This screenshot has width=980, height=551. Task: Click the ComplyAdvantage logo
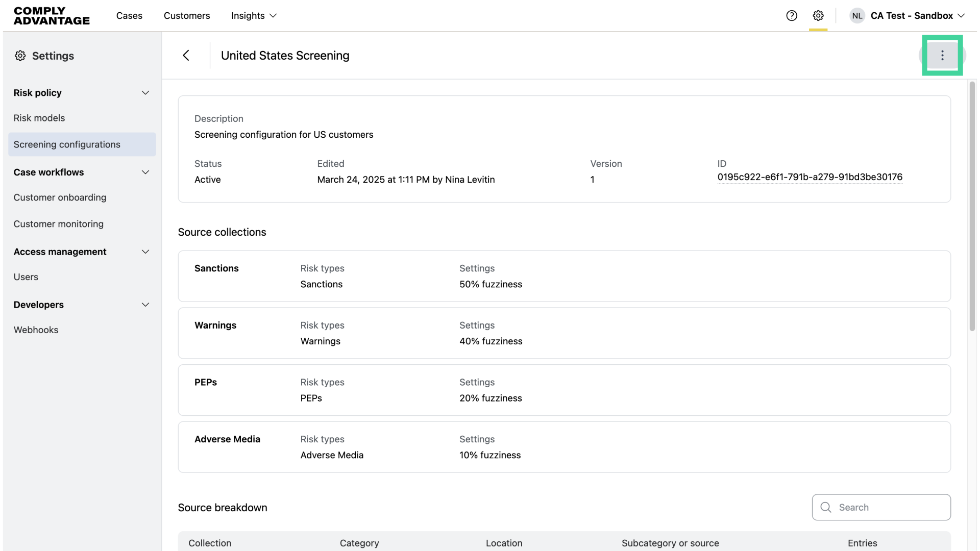pyautogui.click(x=52, y=16)
